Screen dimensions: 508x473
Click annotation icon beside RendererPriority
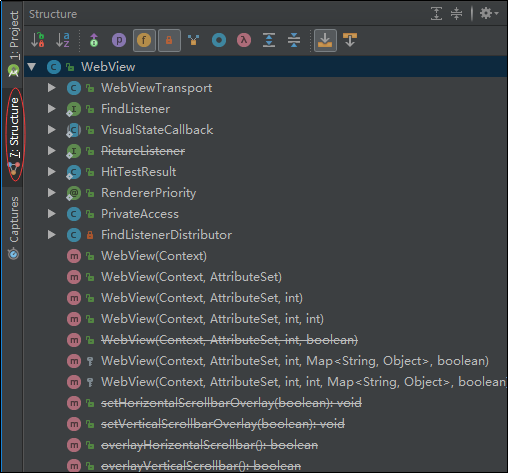[x=74, y=193]
